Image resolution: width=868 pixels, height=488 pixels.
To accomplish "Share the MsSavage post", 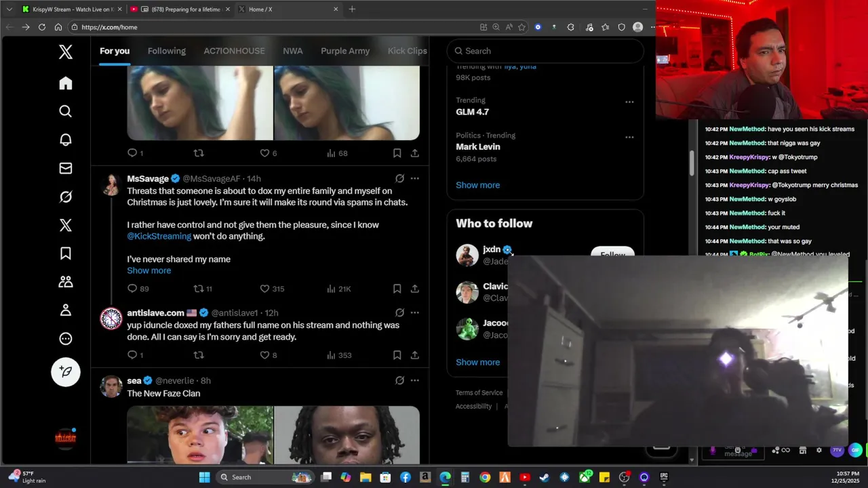I will point(414,289).
